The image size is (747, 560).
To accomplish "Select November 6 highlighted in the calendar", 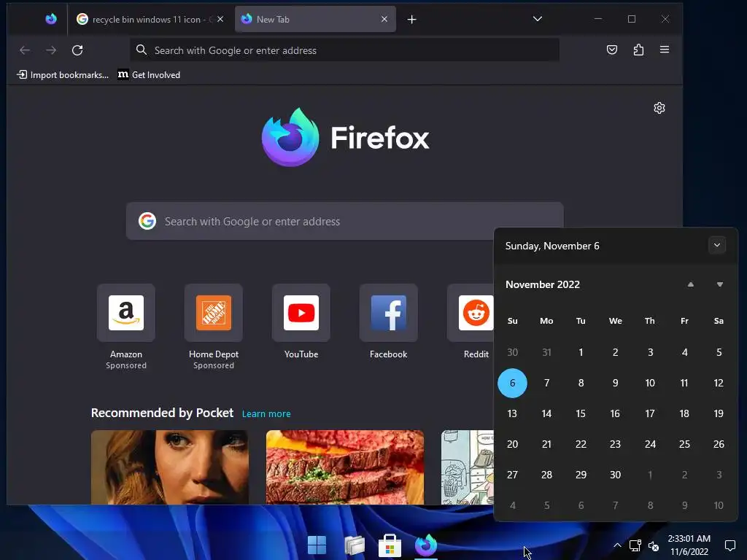I will (512, 383).
